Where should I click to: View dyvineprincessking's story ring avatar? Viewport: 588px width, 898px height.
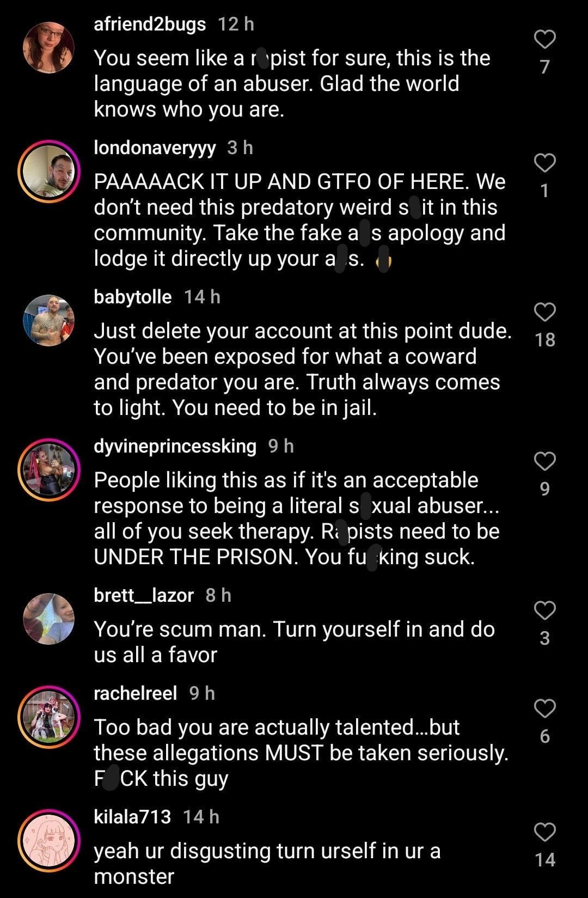[49, 469]
